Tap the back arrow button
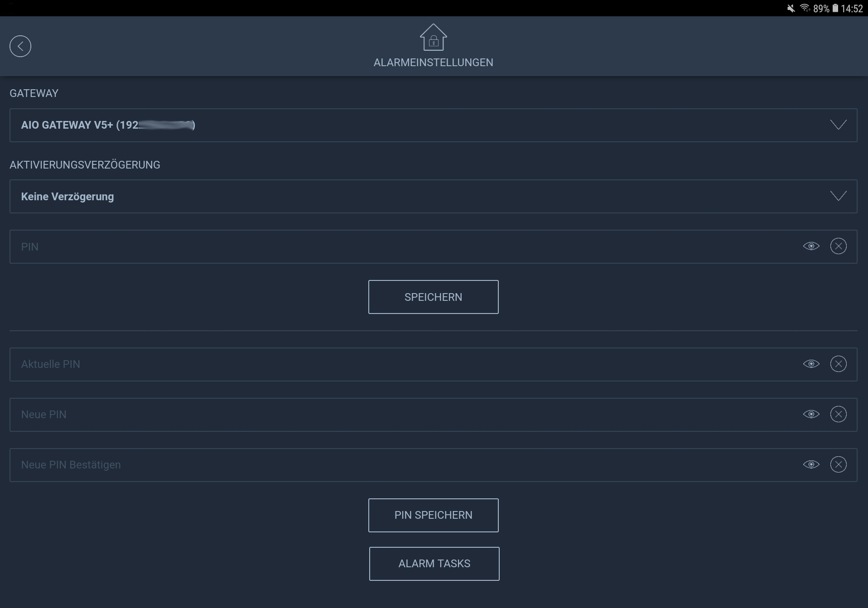This screenshot has height=608, width=868. point(20,46)
